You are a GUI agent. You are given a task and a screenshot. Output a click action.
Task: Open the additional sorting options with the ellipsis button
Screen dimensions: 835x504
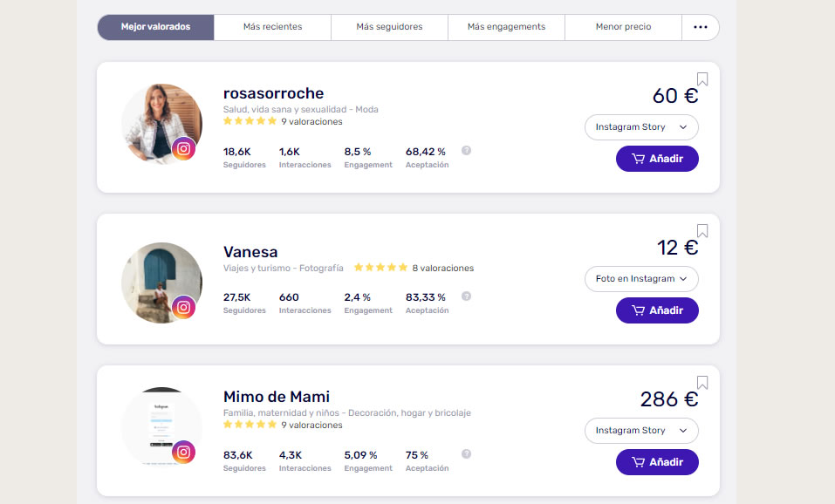701,27
